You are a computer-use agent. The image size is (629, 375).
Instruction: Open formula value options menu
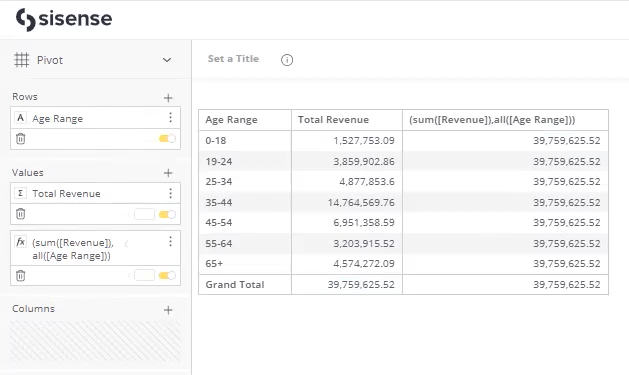[170, 241]
